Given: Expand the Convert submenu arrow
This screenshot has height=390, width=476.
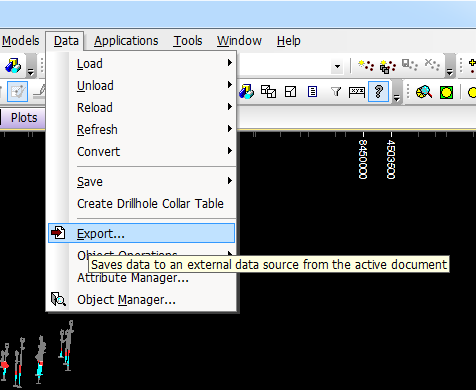Looking at the screenshot, I should [229, 151].
